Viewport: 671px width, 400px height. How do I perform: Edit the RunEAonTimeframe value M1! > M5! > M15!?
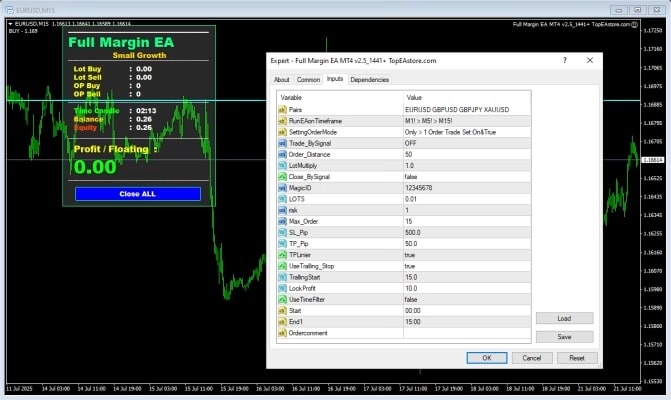tap(467, 121)
